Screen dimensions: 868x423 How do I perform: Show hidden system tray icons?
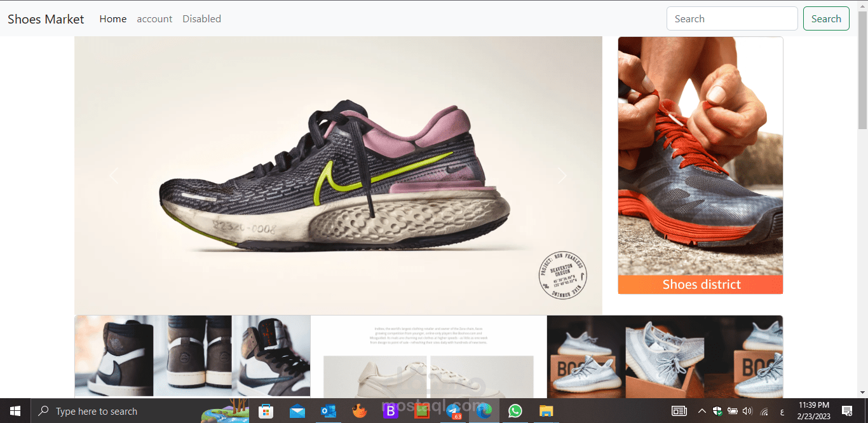pyautogui.click(x=702, y=412)
